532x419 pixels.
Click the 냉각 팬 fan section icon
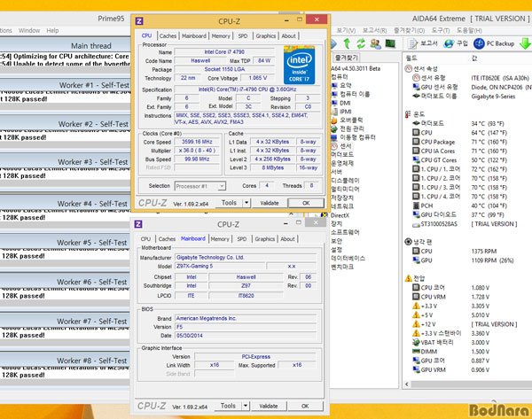click(x=409, y=242)
